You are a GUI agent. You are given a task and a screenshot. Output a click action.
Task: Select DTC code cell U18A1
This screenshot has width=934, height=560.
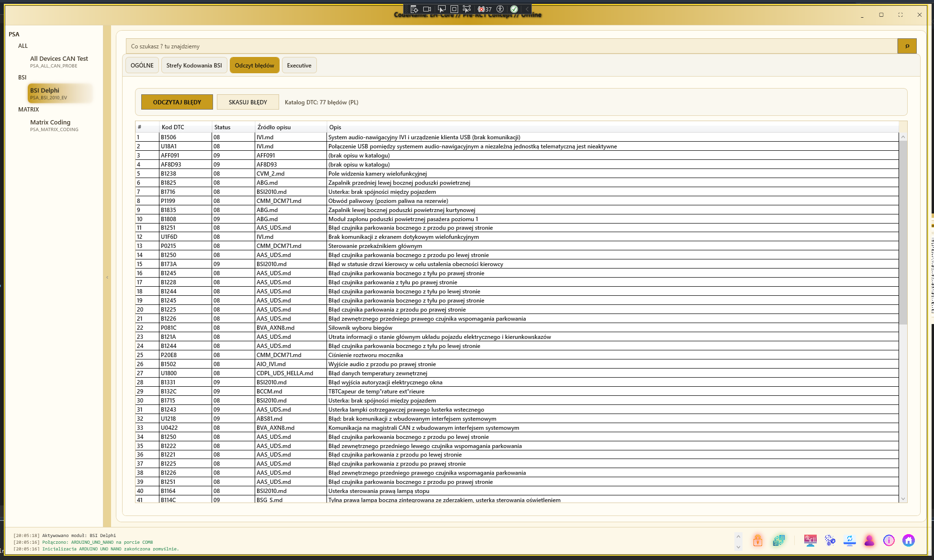[185, 146]
